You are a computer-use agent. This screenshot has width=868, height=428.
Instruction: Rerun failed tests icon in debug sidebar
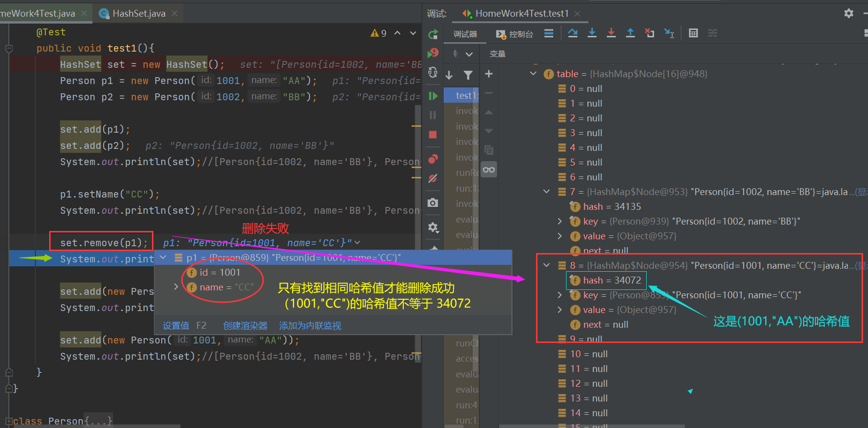[x=433, y=53]
